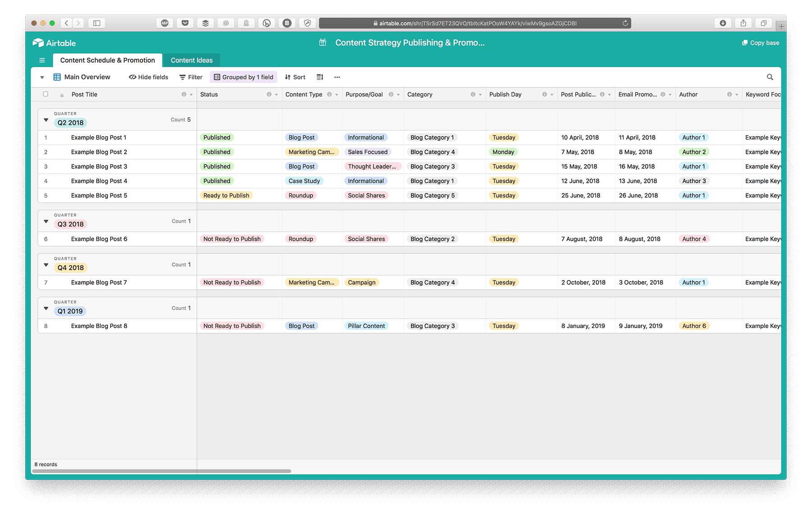812x516 pixels.
Task: Click the Safari share icon
Action: click(x=743, y=23)
